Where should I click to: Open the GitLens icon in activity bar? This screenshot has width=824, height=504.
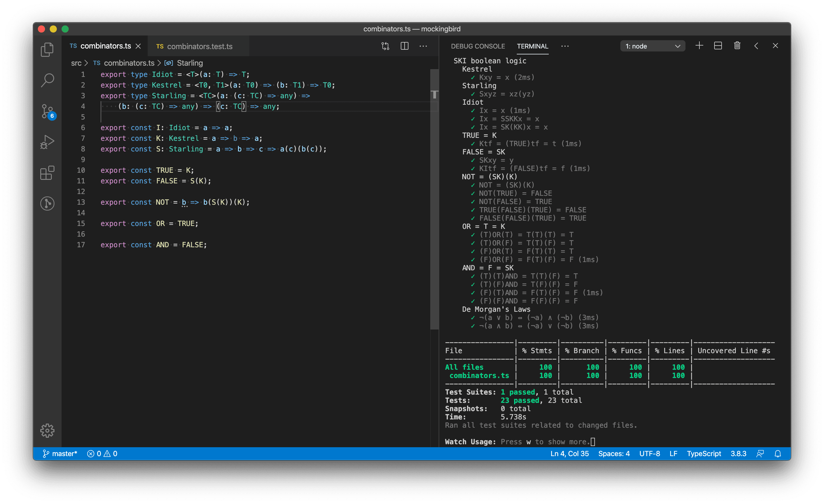coord(47,203)
